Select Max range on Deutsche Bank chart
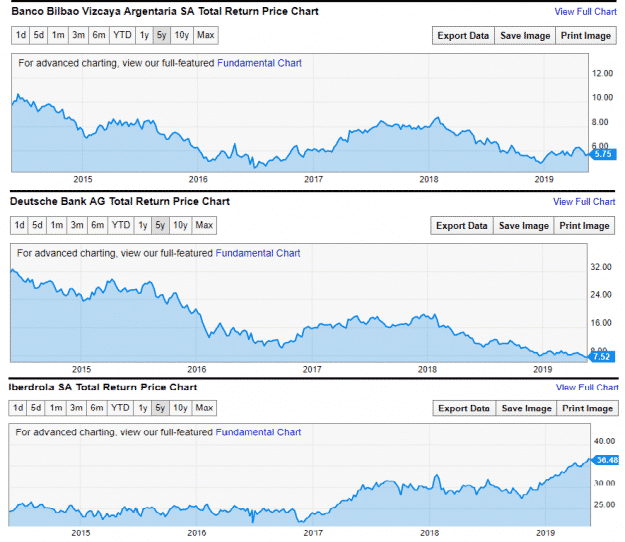Viewport: 625px width, 542px height. tap(204, 226)
